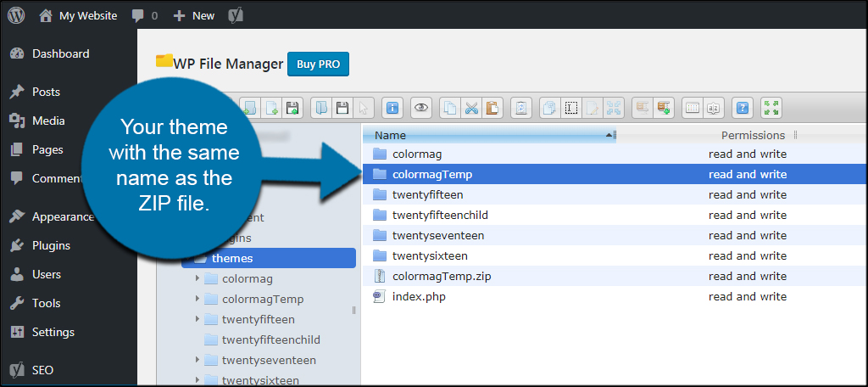Select highlighted colormagTemp folder row
Image resolution: width=868 pixels, height=387 pixels.
(x=615, y=175)
